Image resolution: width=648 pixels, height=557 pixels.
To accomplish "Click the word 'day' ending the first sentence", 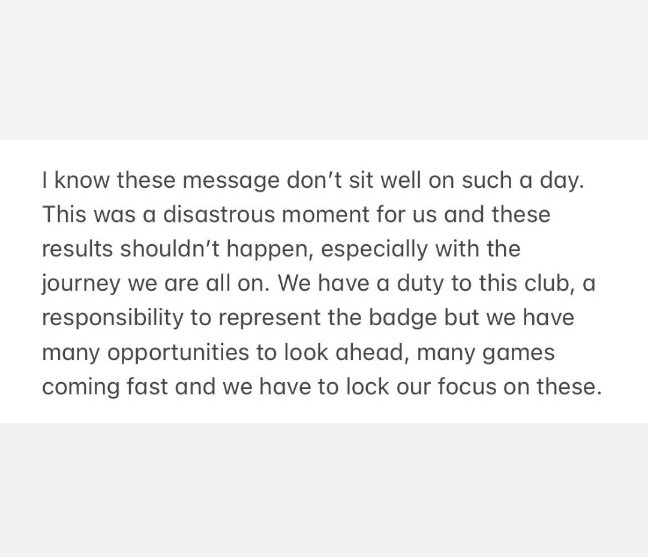I will pos(562,182).
